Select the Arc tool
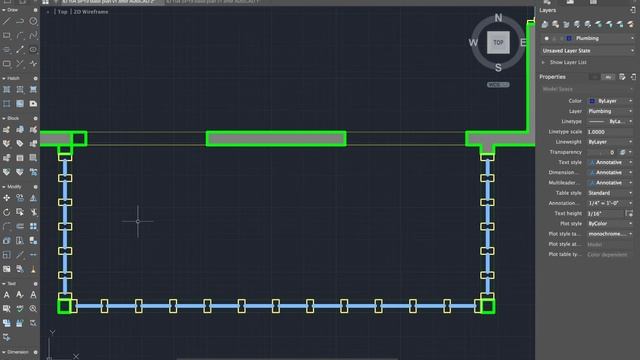 click(x=20, y=36)
